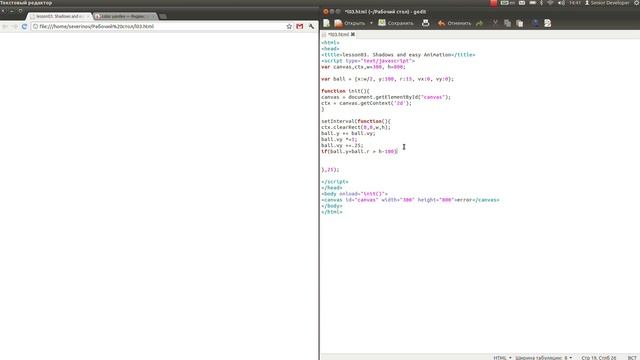Image resolution: width=640 pixels, height=360 pixels.
Task: Click the Find and Replace icon in gedit
Action: (x=547, y=23)
